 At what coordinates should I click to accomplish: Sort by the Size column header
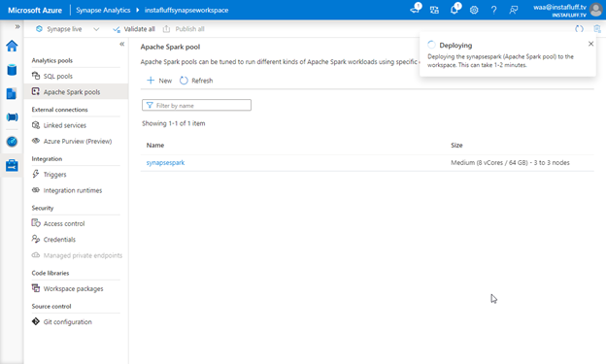(x=456, y=146)
